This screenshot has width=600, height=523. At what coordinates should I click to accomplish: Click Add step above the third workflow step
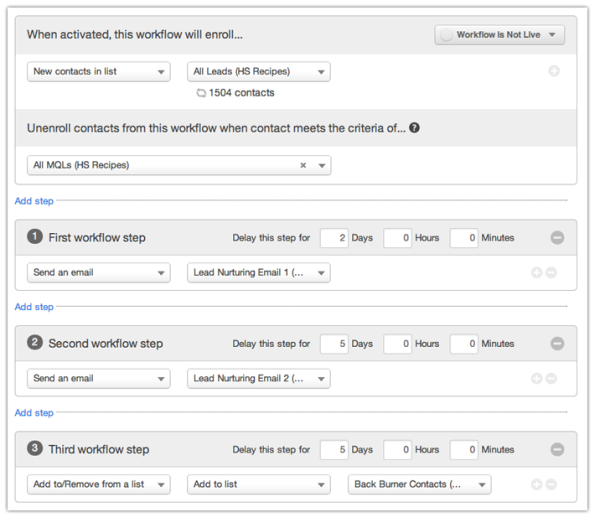(34, 413)
